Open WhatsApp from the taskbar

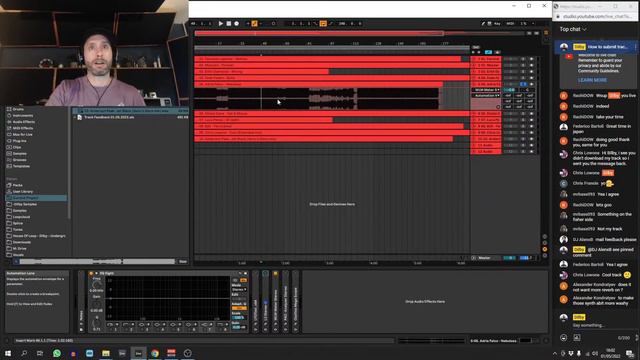point(57,353)
